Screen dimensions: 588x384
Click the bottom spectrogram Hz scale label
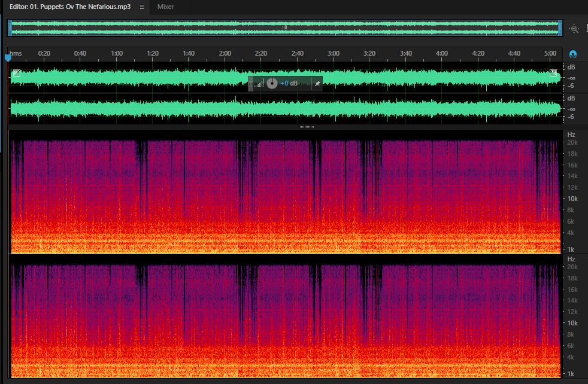tap(571, 259)
